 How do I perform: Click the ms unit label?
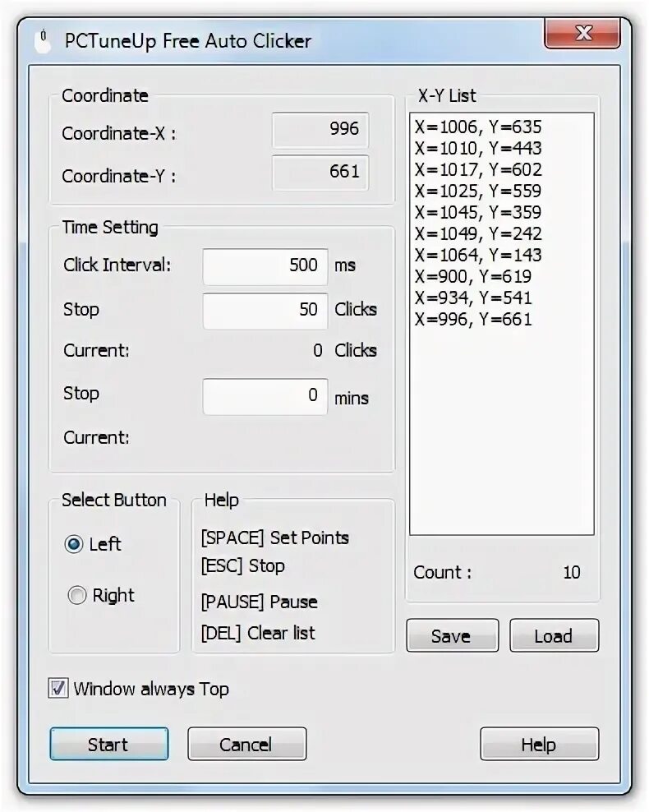coord(345,266)
